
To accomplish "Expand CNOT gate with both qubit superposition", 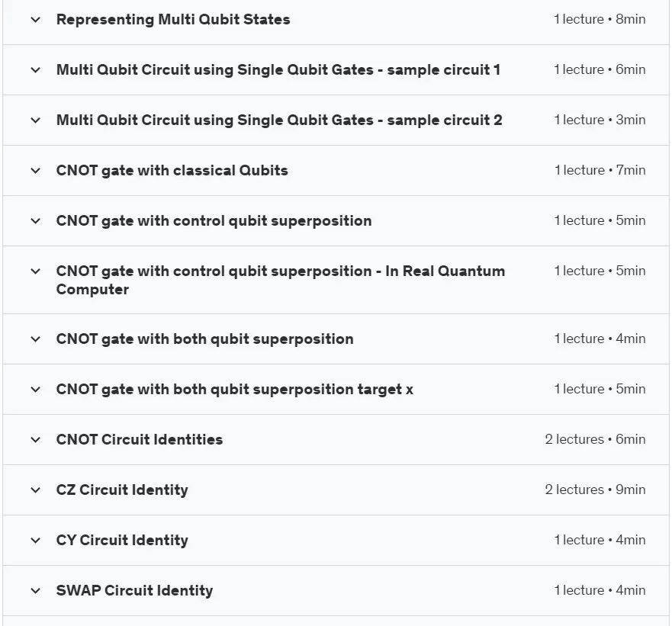I will point(36,339).
